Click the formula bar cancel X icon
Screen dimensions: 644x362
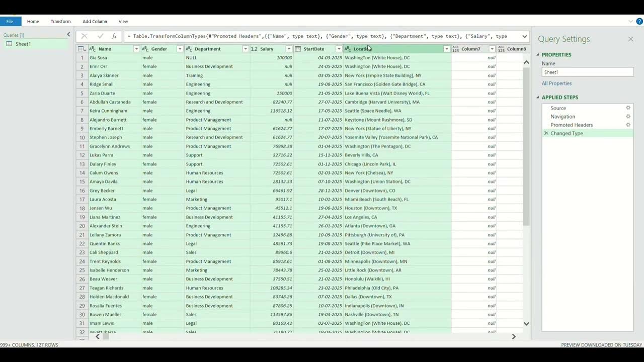84,36
